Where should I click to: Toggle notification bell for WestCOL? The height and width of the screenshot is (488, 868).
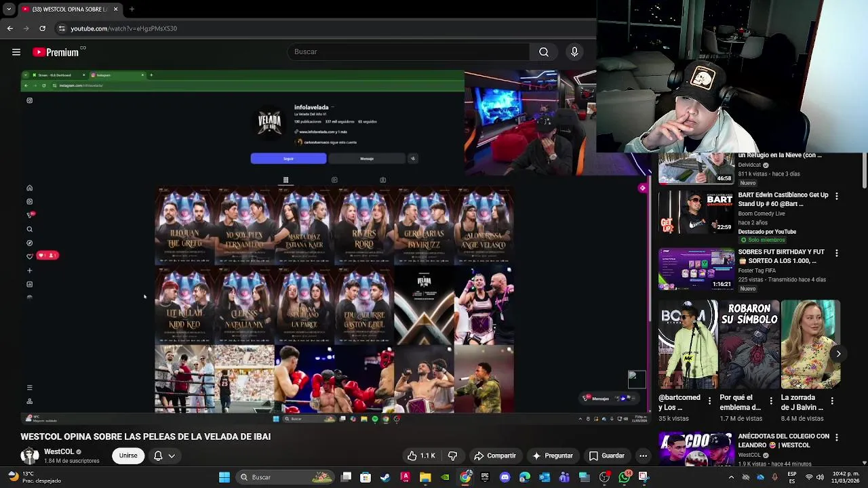click(x=158, y=455)
